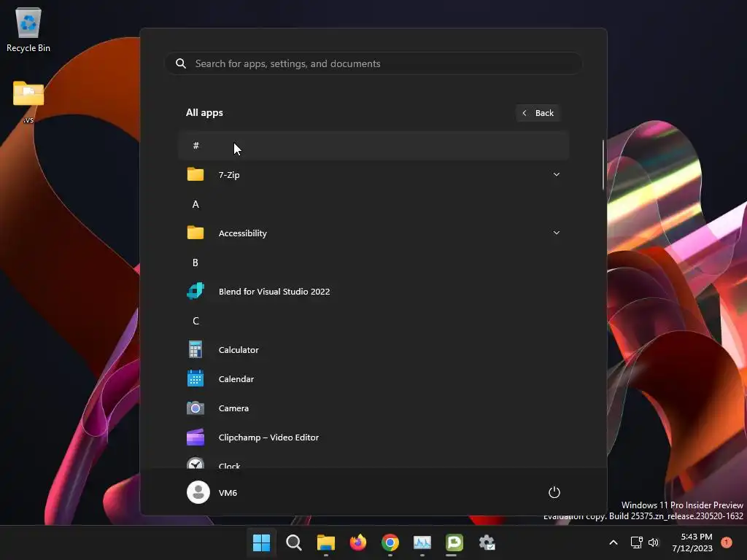The width and height of the screenshot is (747, 560).
Task: Click the B letter index header
Action: 196,262
